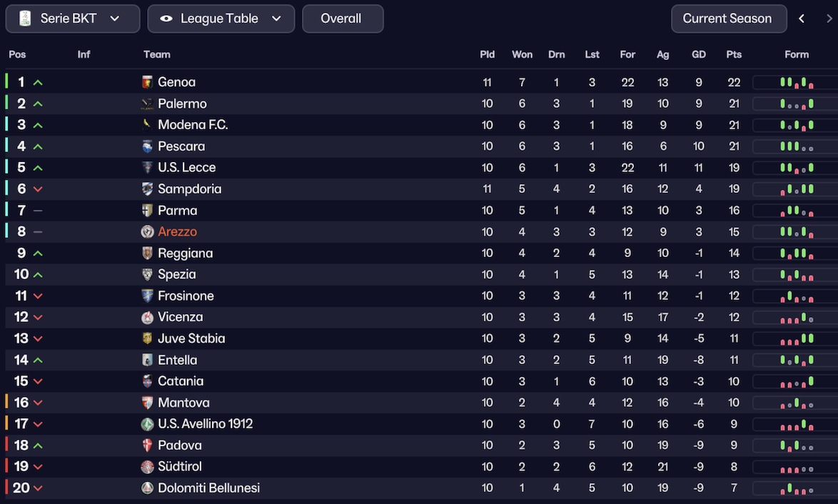Screen dimensions: 838x504
Task: Sort the table by GD column
Action: (698, 54)
